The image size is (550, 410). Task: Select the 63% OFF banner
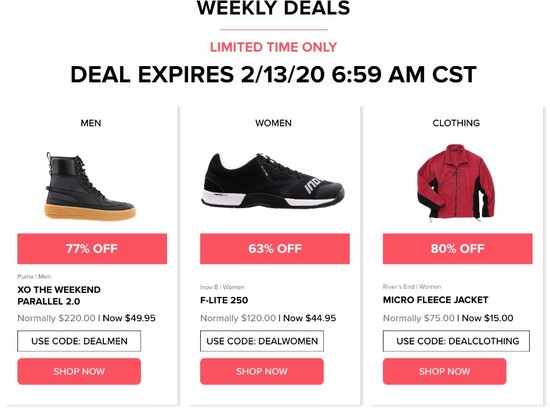275,249
